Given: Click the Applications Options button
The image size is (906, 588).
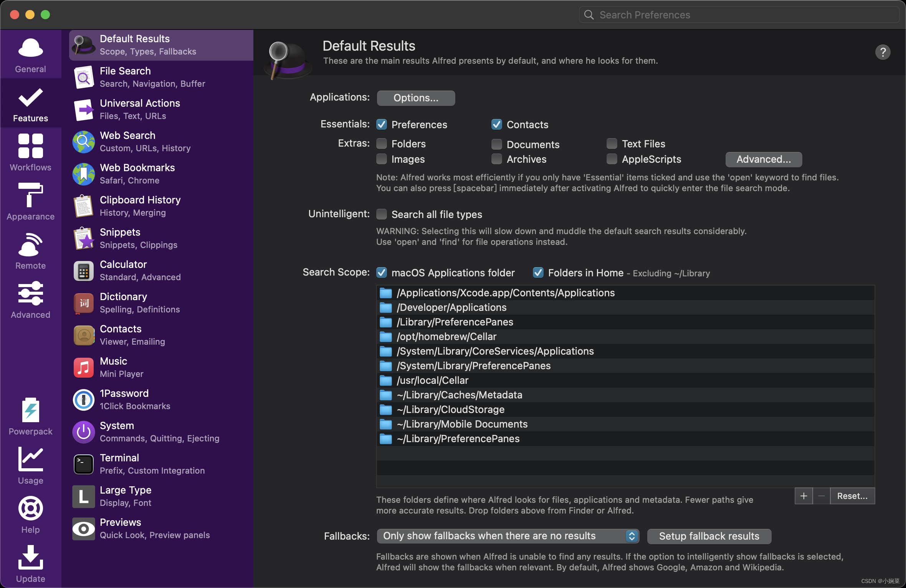Looking at the screenshot, I should [x=416, y=98].
